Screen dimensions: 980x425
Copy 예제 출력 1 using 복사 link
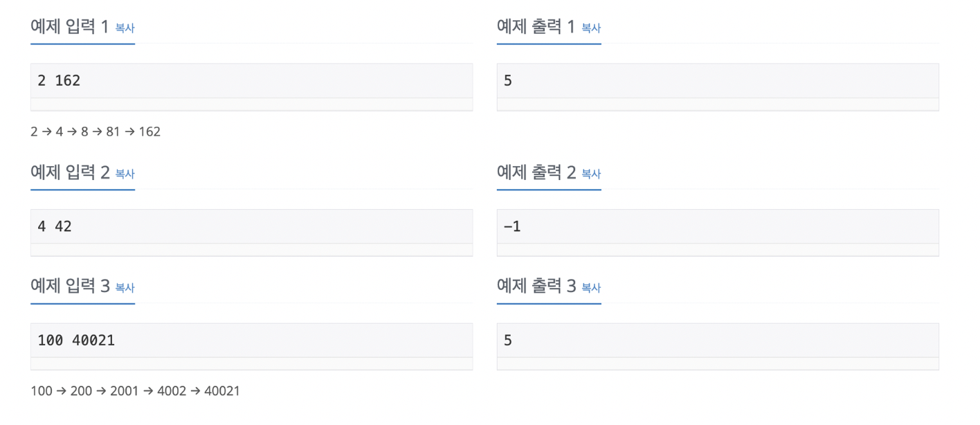[591, 28]
